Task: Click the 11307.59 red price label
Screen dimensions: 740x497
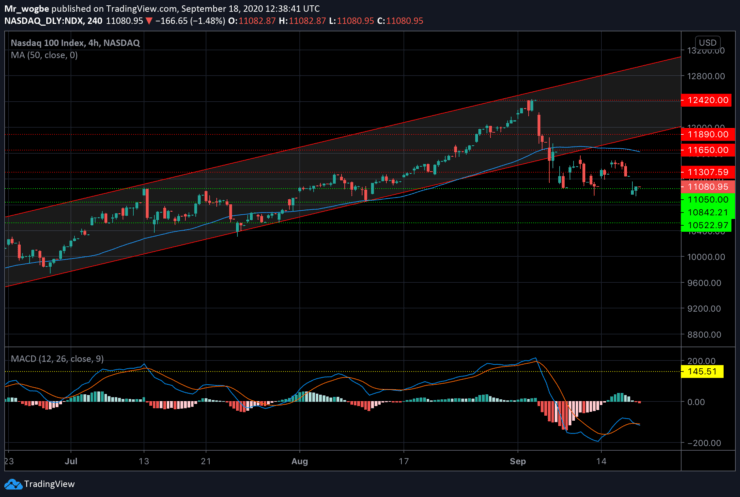Action: pos(708,172)
